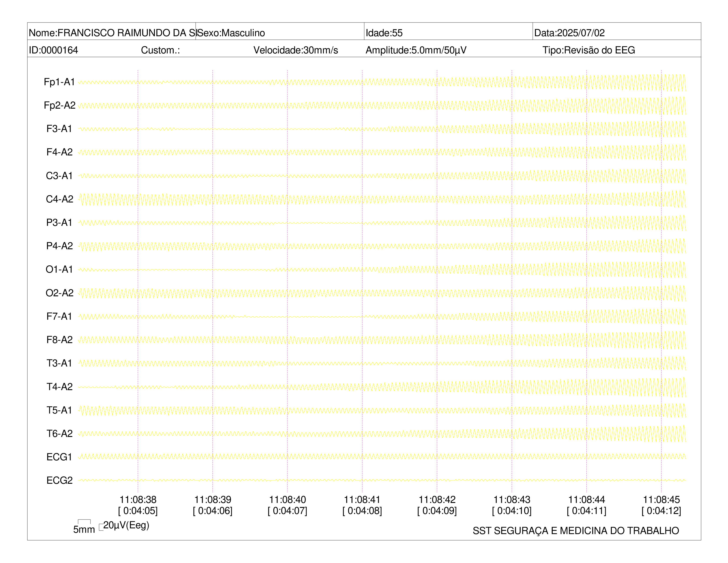Viewport: 728px width, 563px height.
Task: Click the T3-A1 channel label
Action: 59,363
